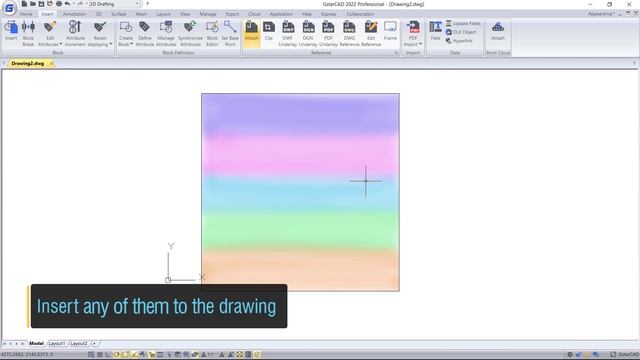Screen dimensions: 640x360
Task: Click the highlighted Attach reference tool
Action: [251, 32]
